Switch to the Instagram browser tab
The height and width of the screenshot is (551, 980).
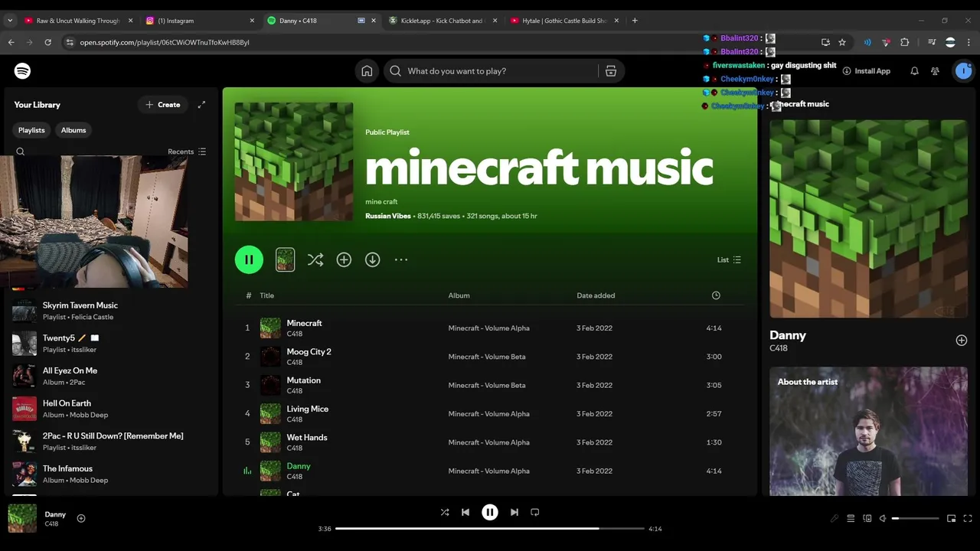pyautogui.click(x=200, y=21)
